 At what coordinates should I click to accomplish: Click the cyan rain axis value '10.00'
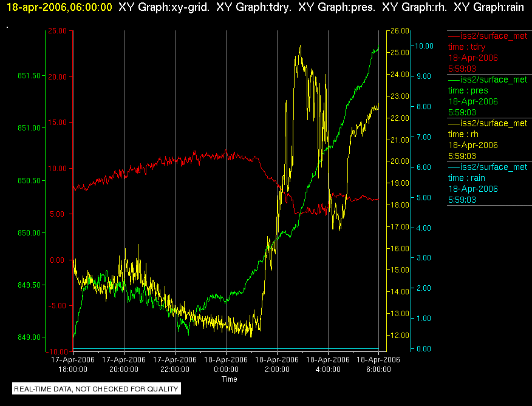point(425,46)
